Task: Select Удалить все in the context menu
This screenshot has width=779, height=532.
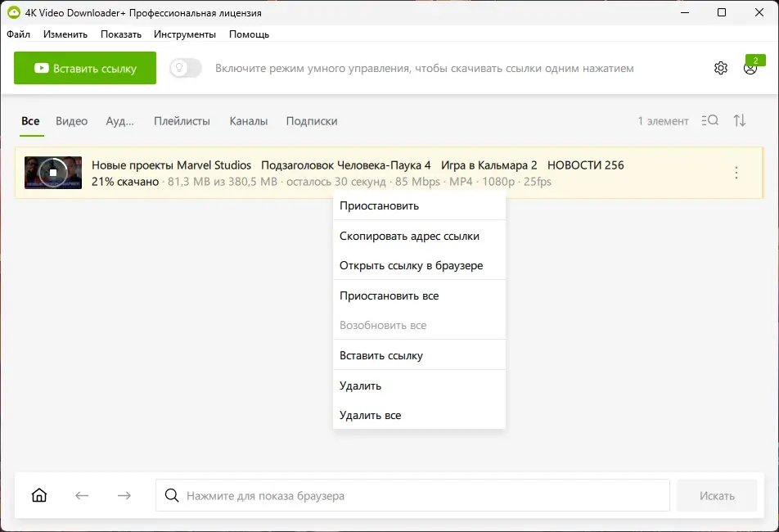Action: (370, 415)
